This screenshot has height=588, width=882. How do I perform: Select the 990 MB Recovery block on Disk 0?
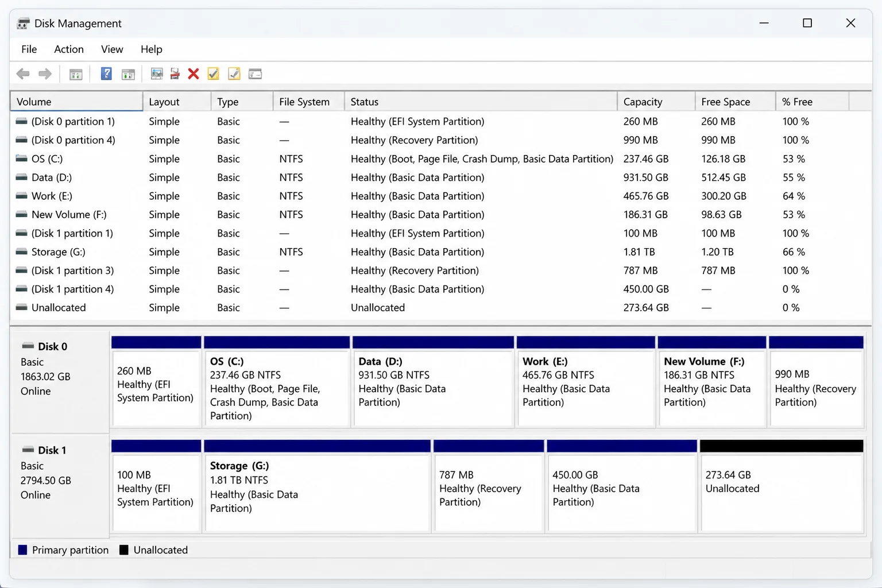[816, 381]
